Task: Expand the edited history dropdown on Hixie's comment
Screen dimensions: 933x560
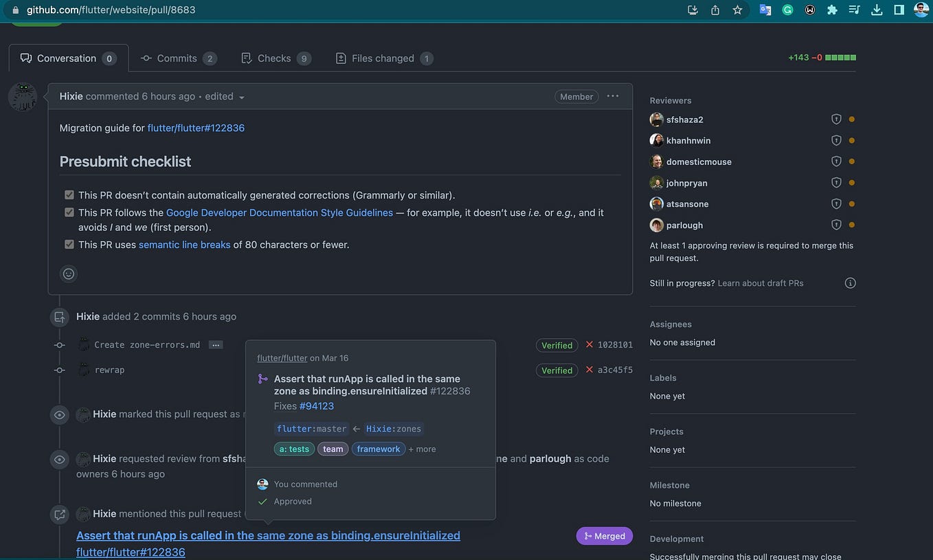Action: point(241,97)
